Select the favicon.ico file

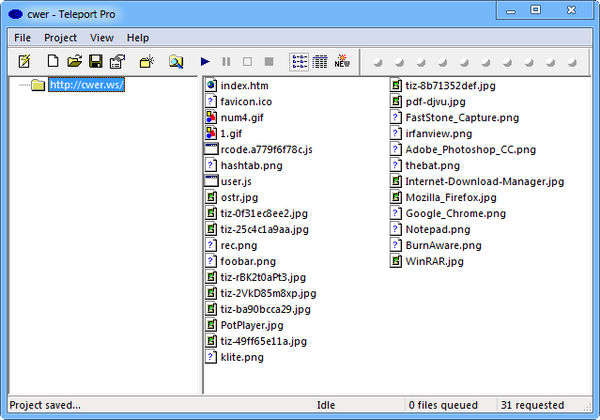click(246, 102)
